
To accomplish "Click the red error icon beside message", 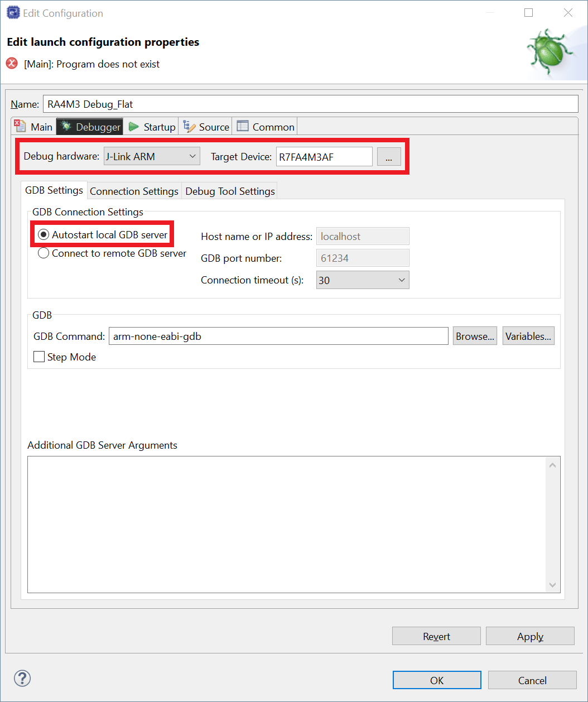I will coord(12,64).
